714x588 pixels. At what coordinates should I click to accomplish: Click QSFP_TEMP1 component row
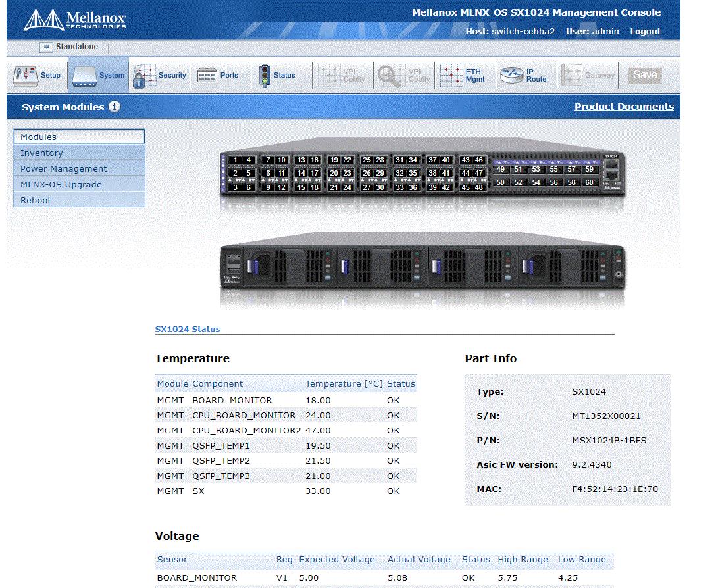(286, 445)
